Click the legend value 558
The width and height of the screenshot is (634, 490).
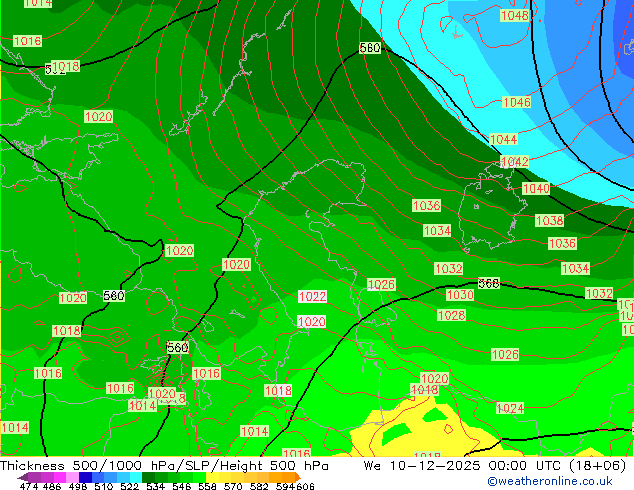tap(207, 486)
